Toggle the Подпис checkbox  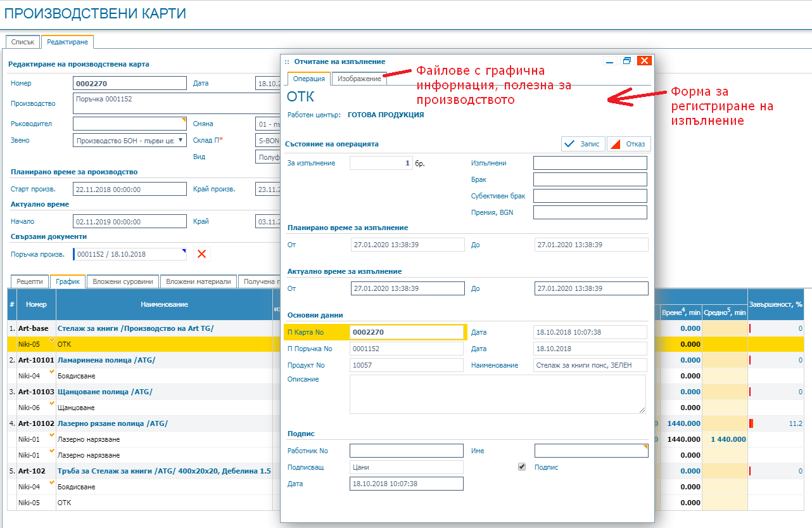pos(522,467)
